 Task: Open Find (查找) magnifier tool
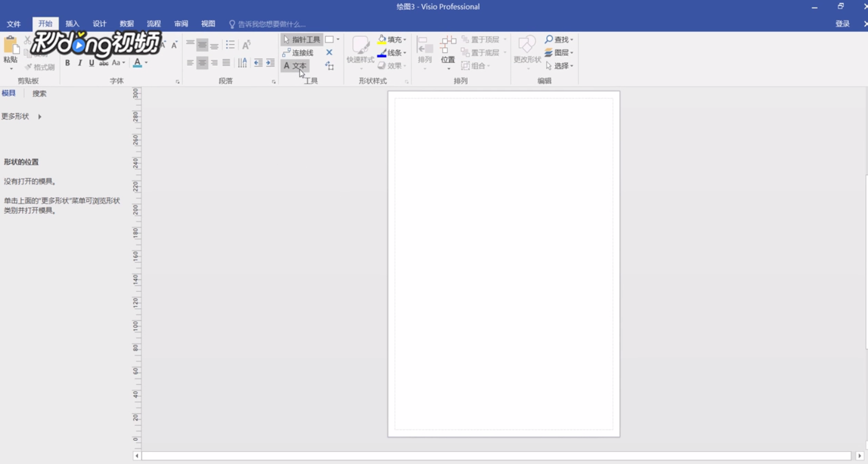click(x=559, y=40)
